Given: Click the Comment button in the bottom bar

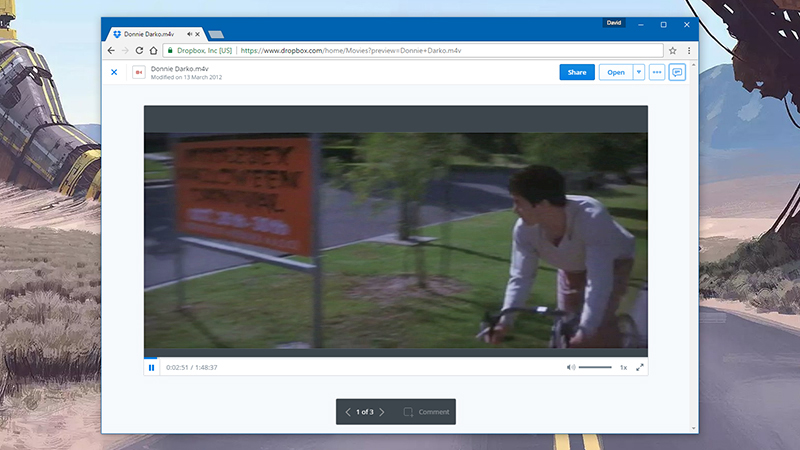Looking at the screenshot, I should tap(427, 412).
